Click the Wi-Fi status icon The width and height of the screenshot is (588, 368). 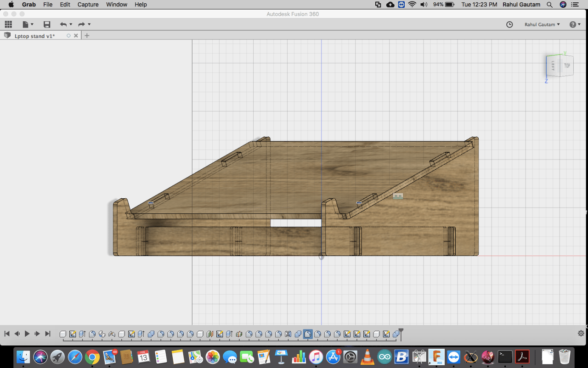pos(412,5)
